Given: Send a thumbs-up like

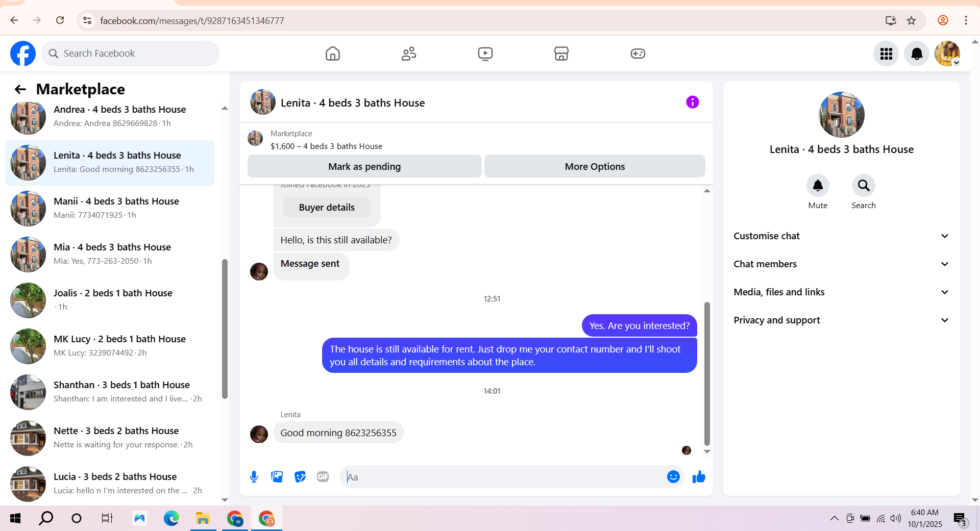Looking at the screenshot, I should (699, 477).
